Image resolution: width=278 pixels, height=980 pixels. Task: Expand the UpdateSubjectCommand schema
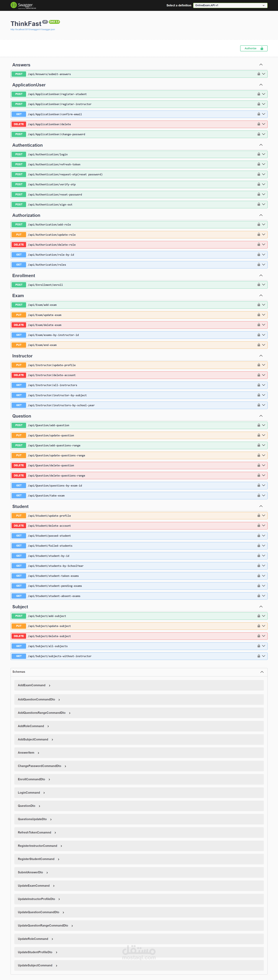pos(57,966)
